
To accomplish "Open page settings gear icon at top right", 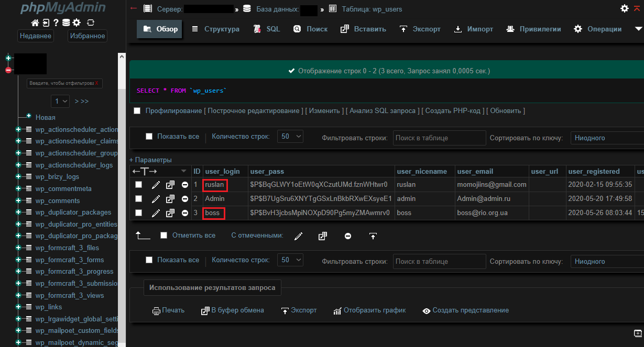I will pyautogui.click(x=625, y=8).
